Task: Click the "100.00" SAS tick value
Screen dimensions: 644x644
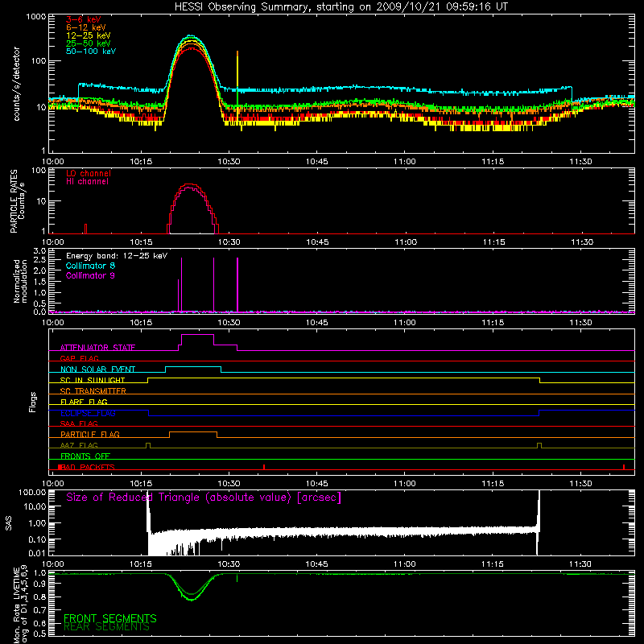Action: pyautogui.click(x=32, y=492)
